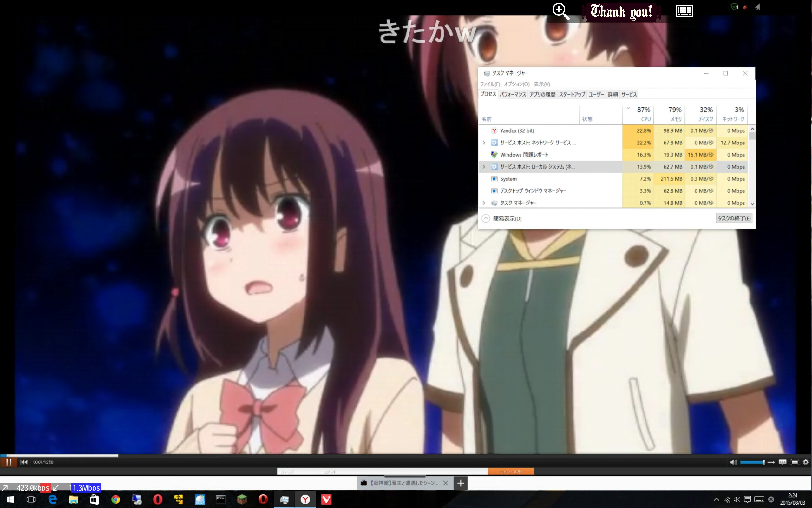Click the green shield icon at top

coord(734,7)
